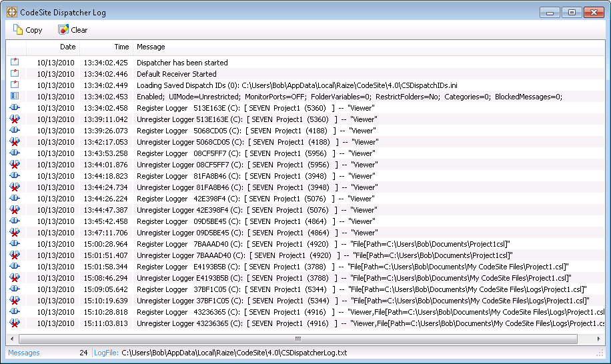
Task: Click the unregister icon for Logger 43236365
Action: click(x=15, y=323)
